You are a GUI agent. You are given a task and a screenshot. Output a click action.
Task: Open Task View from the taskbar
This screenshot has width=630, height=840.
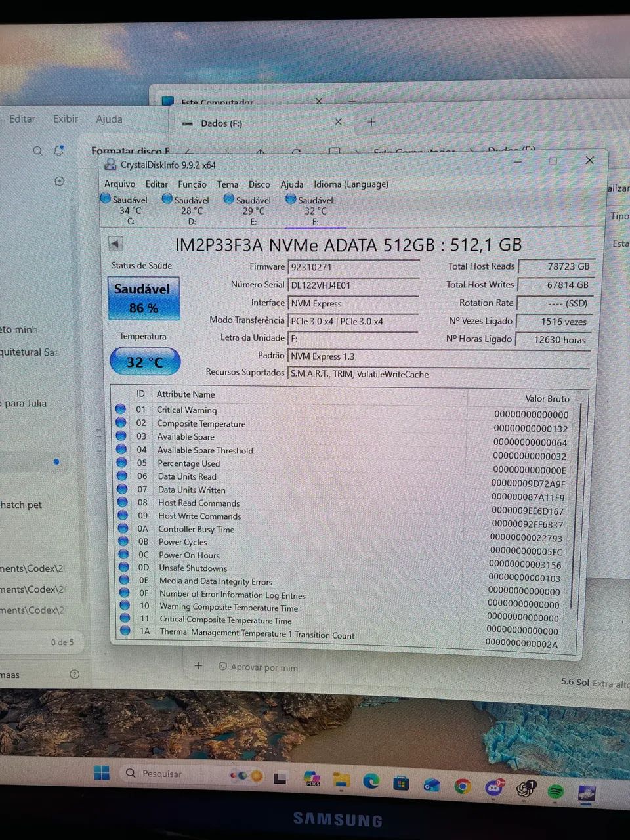coord(280,779)
